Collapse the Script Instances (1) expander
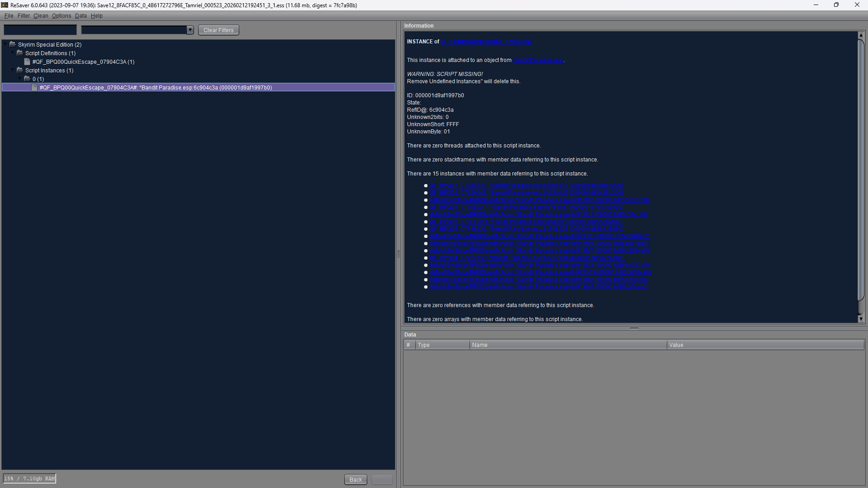This screenshot has width=868, height=488. [x=13, y=70]
